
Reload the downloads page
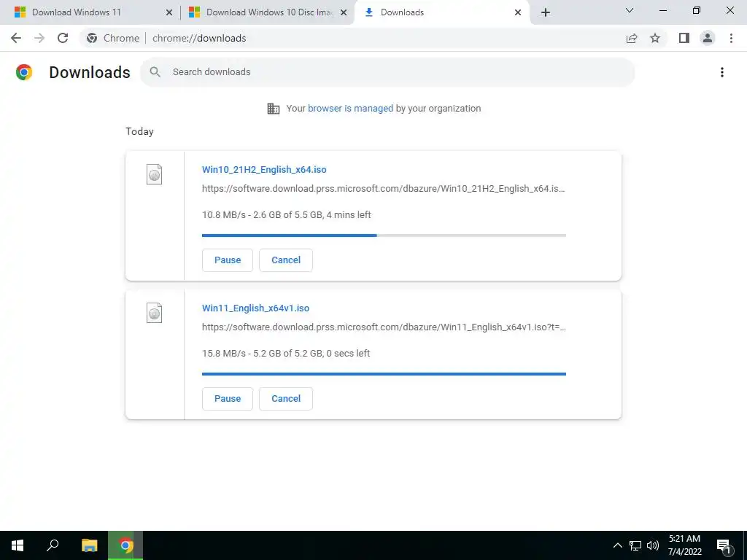point(63,38)
